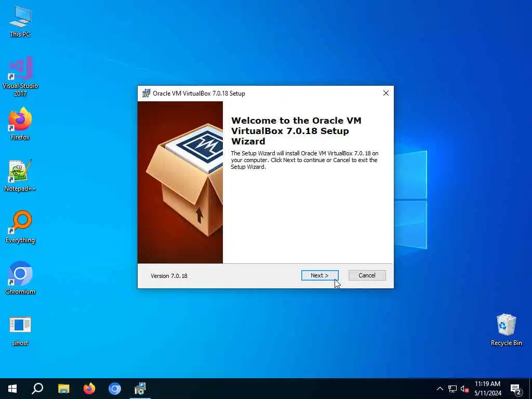Select the Notepad++ desktop shortcut
The height and width of the screenshot is (399, 532).
(x=20, y=176)
